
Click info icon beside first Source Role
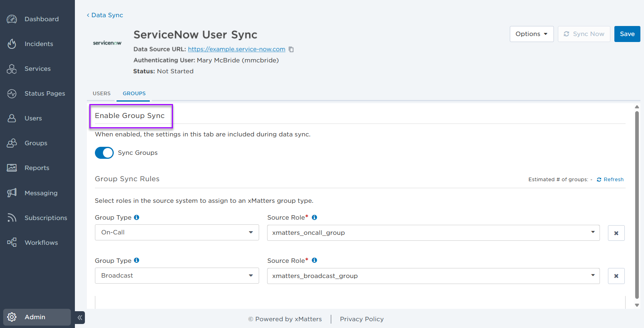(314, 218)
